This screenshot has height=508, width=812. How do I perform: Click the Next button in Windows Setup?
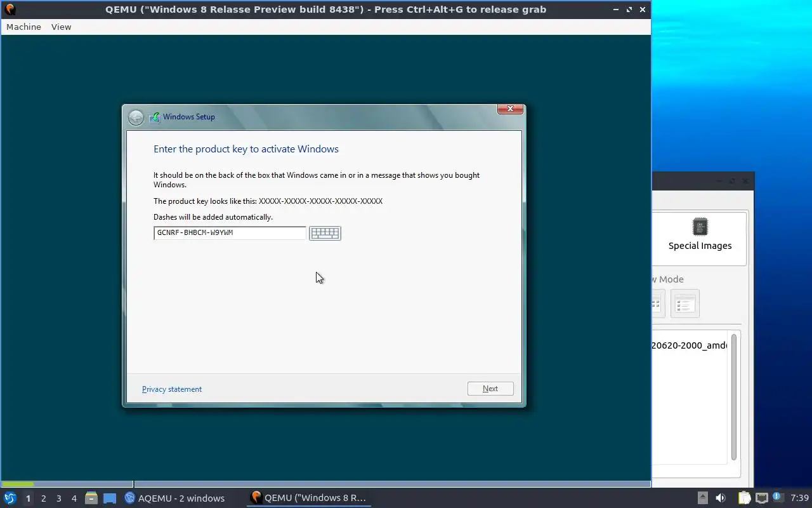490,389
